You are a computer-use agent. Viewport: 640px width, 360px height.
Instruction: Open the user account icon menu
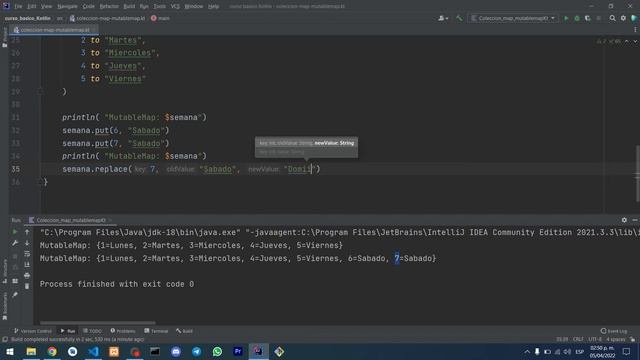click(442, 18)
